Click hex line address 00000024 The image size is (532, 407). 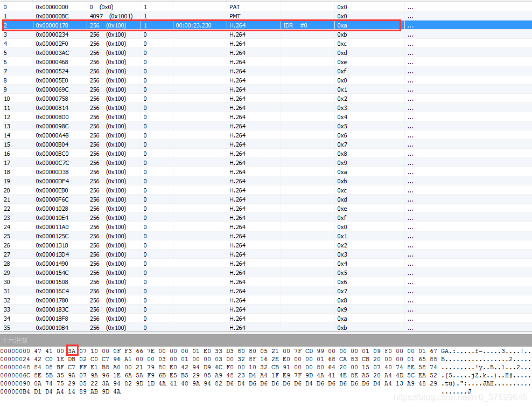pyautogui.click(x=15, y=359)
